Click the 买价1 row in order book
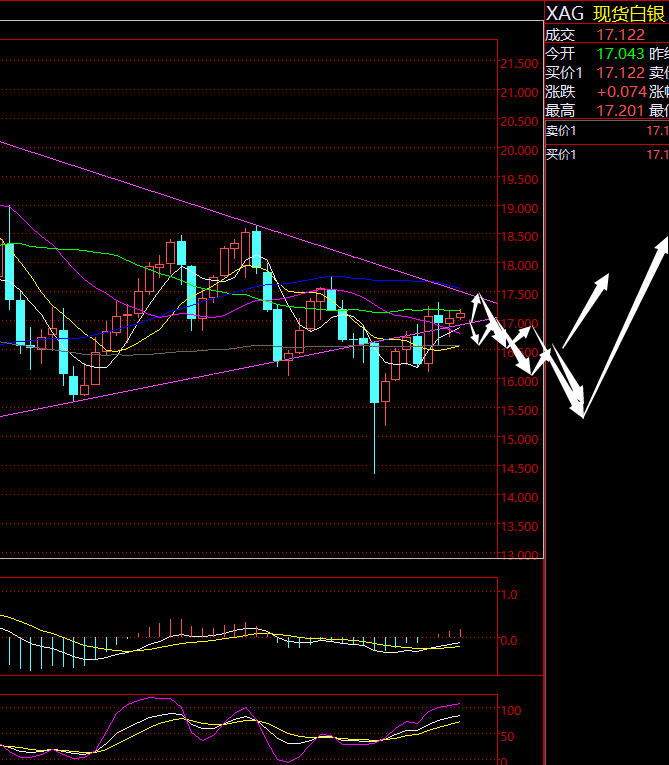This screenshot has height=765, width=669. pos(607,155)
